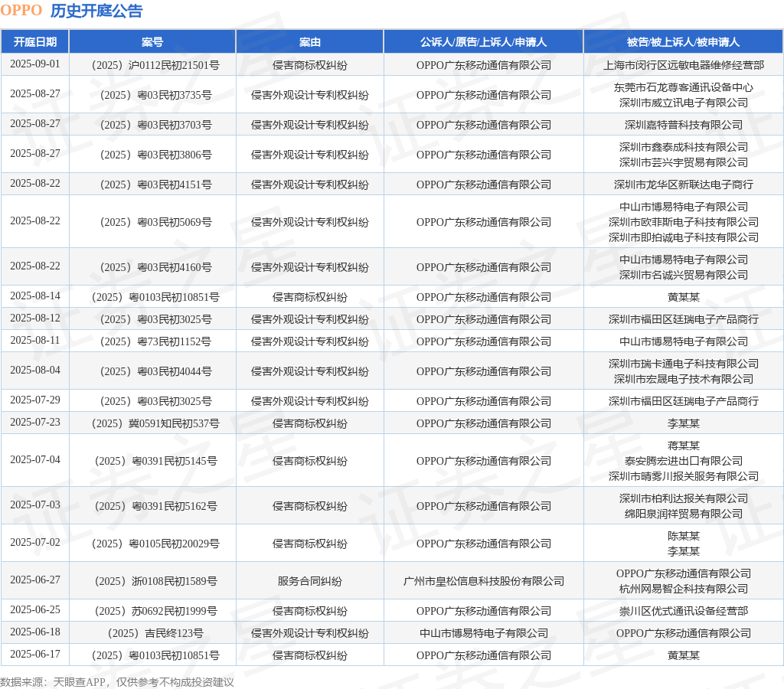The height and width of the screenshot is (689, 784).
Task: Click defendant 杭州网易智企科技有限公司
Action: pyautogui.click(x=684, y=589)
